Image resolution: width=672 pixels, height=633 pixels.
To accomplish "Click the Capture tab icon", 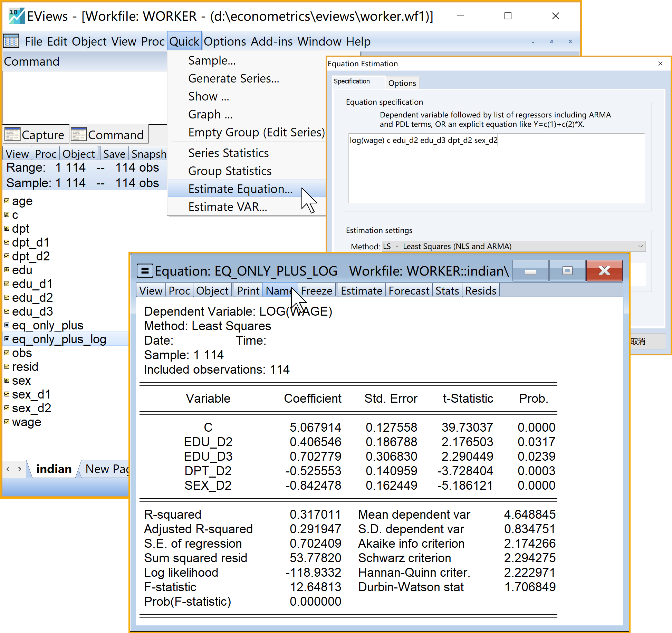I will pyautogui.click(x=12, y=134).
